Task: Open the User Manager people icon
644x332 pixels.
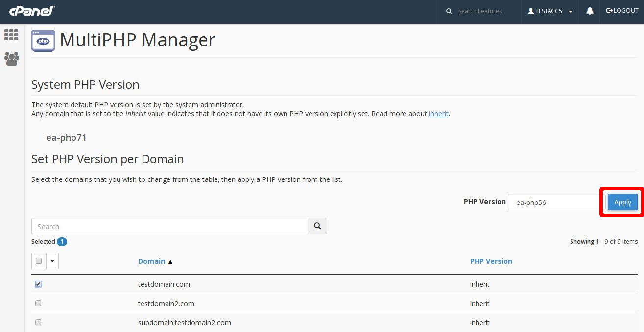Action: [x=12, y=59]
